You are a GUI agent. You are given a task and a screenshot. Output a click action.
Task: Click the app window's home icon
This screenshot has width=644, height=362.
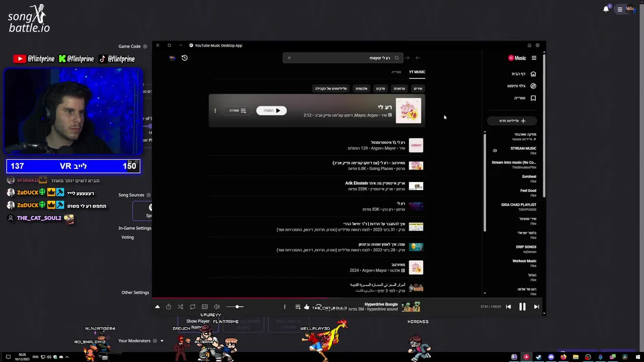529,45
